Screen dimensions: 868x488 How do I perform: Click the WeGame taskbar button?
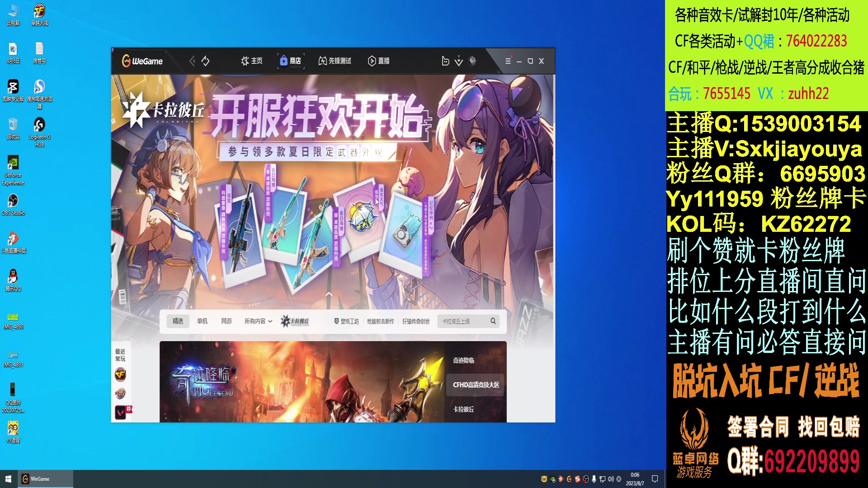click(45, 479)
